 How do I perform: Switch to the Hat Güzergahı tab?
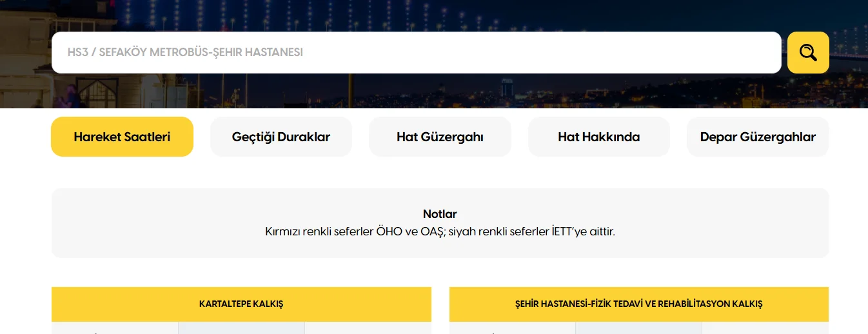pos(440,137)
